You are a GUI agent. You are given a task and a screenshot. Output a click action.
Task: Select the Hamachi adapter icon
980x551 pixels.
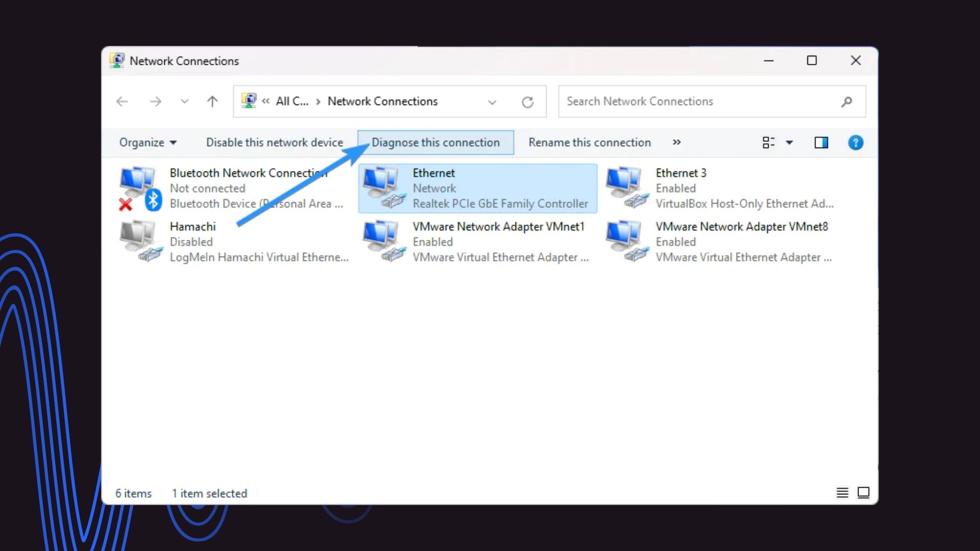pyautogui.click(x=141, y=241)
